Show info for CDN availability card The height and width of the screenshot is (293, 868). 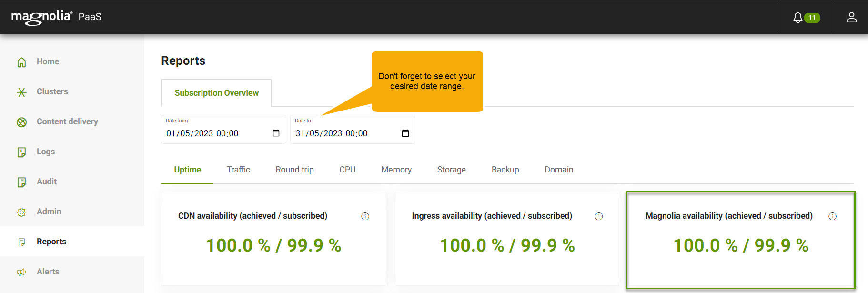click(365, 216)
